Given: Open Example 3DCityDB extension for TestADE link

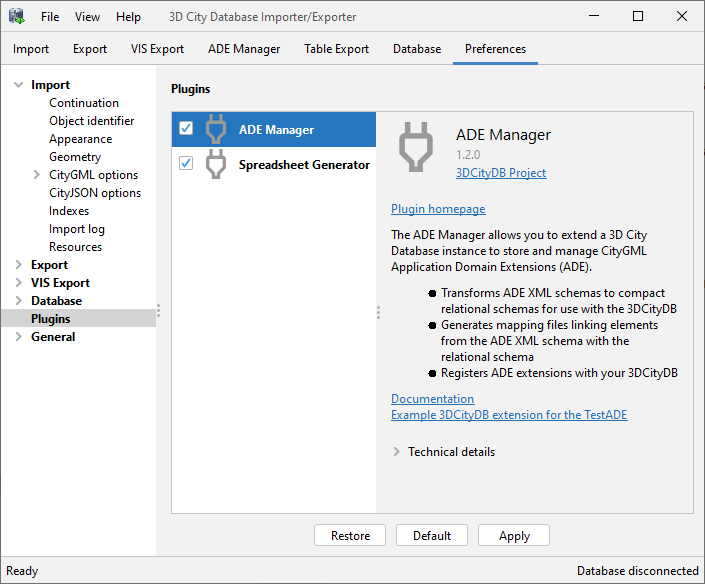Looking at the screenshot, I should tap(509, 415).
